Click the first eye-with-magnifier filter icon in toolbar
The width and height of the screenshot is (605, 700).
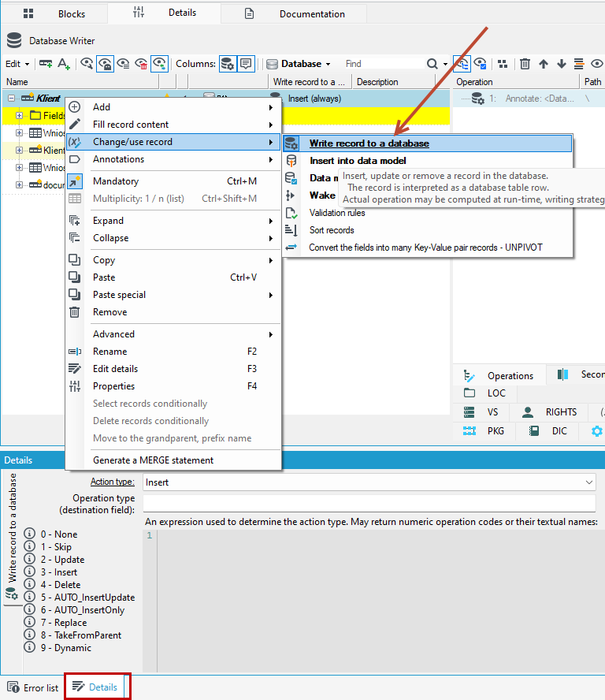(x=87, y=64)
